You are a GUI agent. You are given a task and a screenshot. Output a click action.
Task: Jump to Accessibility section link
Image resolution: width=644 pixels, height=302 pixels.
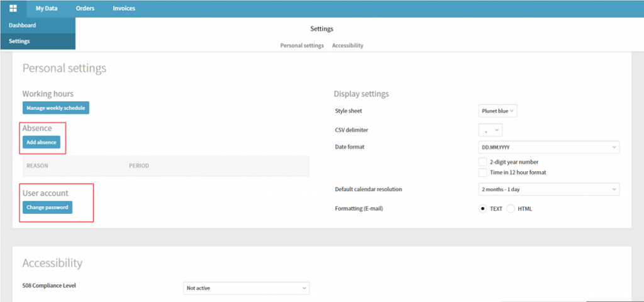click(347, 45)
